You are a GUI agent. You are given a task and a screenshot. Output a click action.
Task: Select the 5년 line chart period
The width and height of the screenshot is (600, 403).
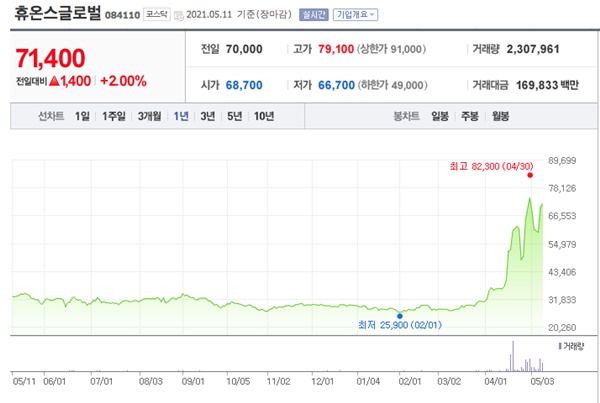235,116
